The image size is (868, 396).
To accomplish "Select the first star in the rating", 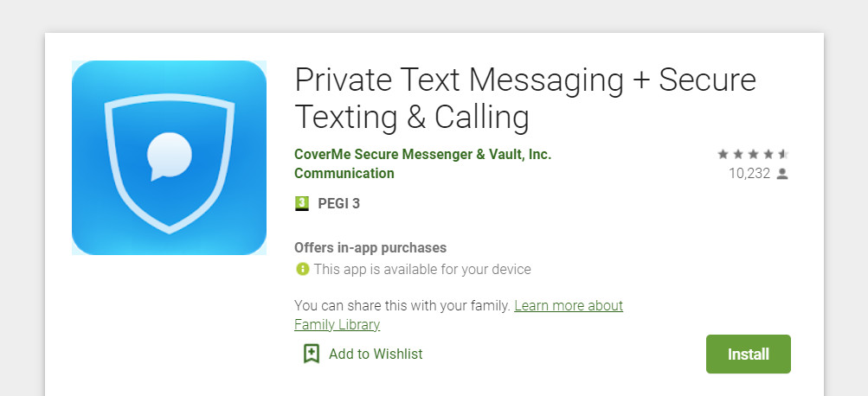I will point(723,154).
